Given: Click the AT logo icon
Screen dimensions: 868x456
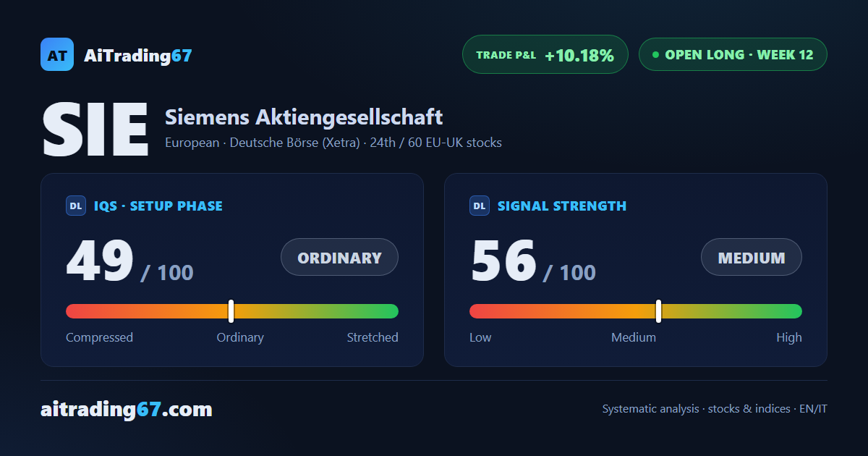Looking at the screenshot, I should click(57, 54).
